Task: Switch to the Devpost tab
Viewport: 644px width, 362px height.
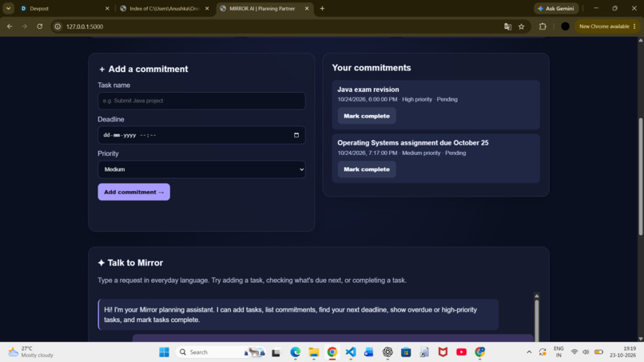Action: pyautogui.click(x=62, y=8)
